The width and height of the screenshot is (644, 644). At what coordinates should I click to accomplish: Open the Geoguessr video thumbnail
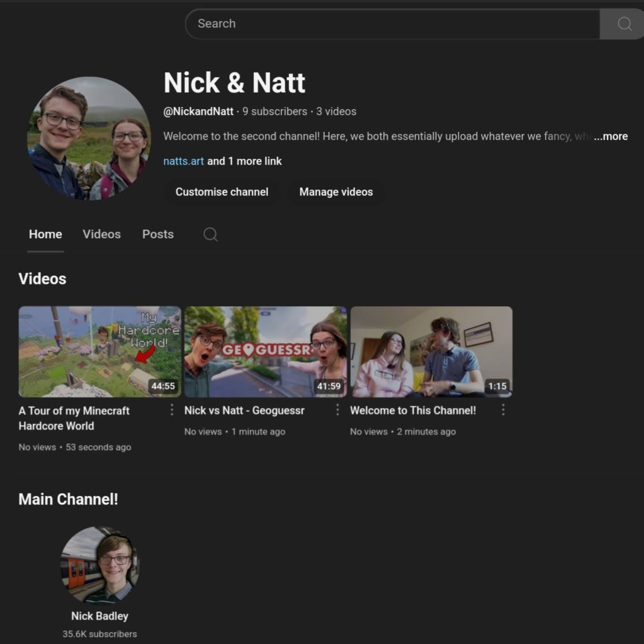266,352
